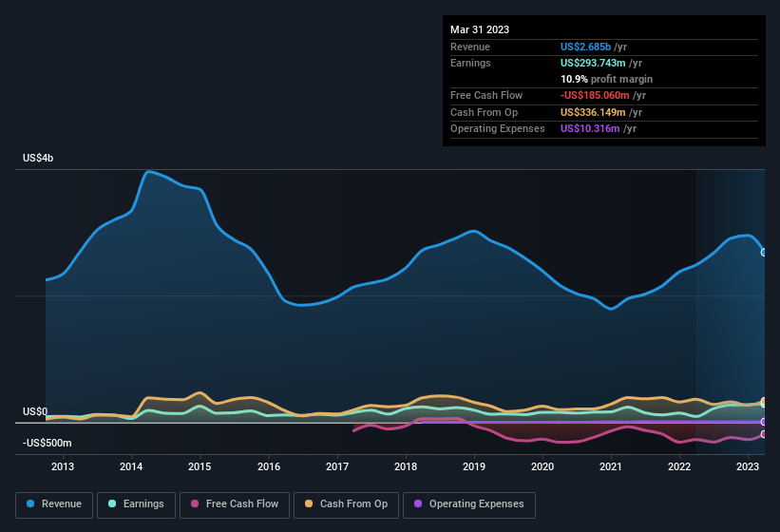
Task: Click the 2016 x-axis label
Action: [x=269, y=466]
